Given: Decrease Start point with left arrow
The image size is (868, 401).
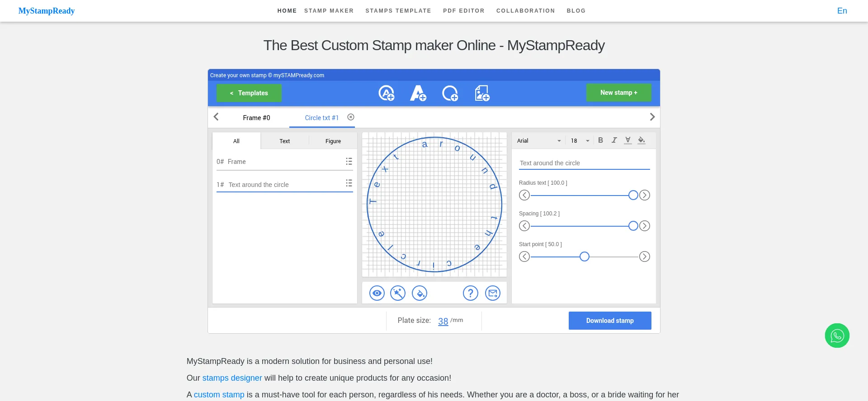Looking at the screenshot, I should pos(524,256).
